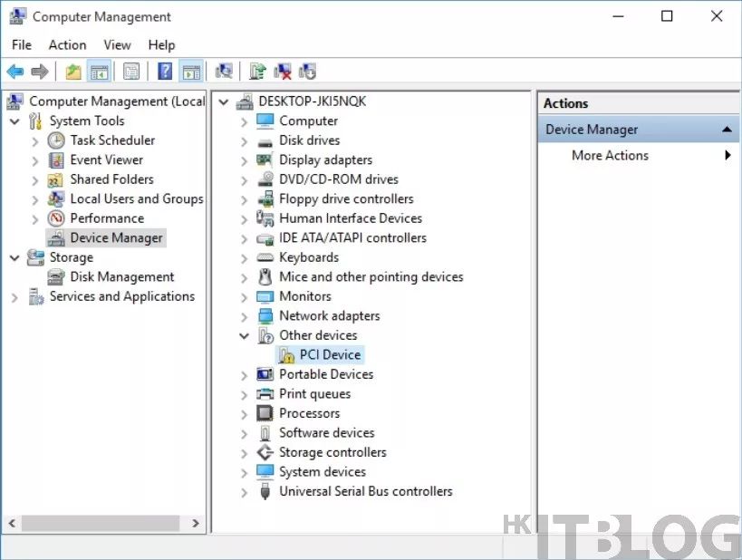Select IDE ATA/ATAPI controllers category
This screenshot has height=560, width=742.
click(353, 237)
